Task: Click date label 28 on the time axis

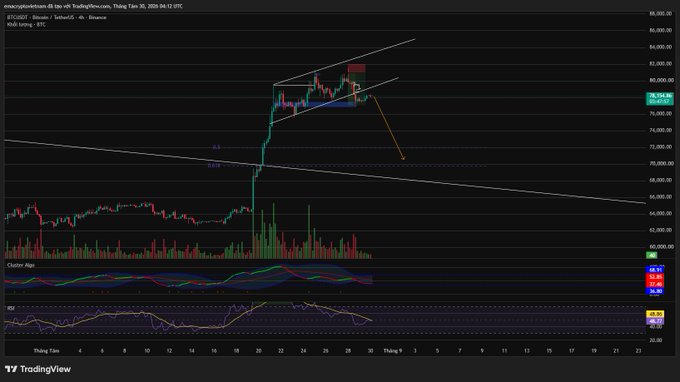Action: 348,351
